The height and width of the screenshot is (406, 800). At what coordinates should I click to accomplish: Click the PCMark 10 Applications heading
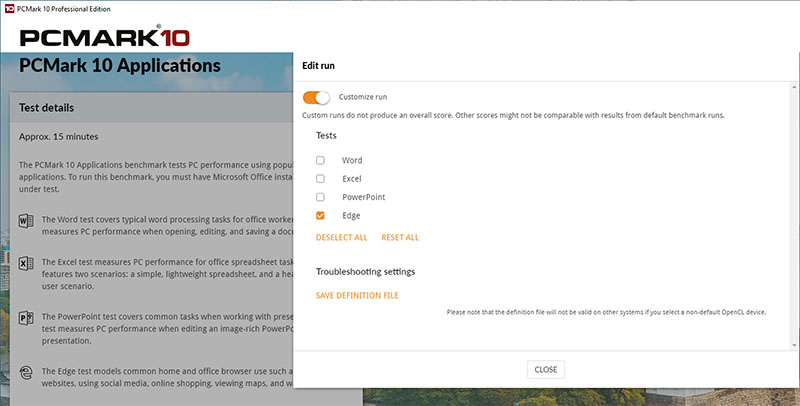(x=120, y=65)
